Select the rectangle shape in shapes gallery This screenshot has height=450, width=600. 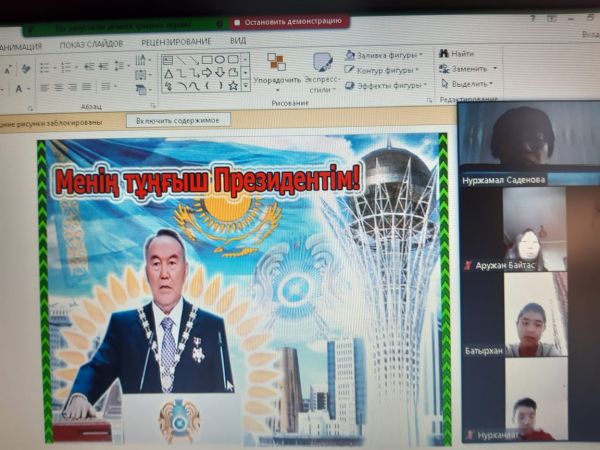(207, 59)
